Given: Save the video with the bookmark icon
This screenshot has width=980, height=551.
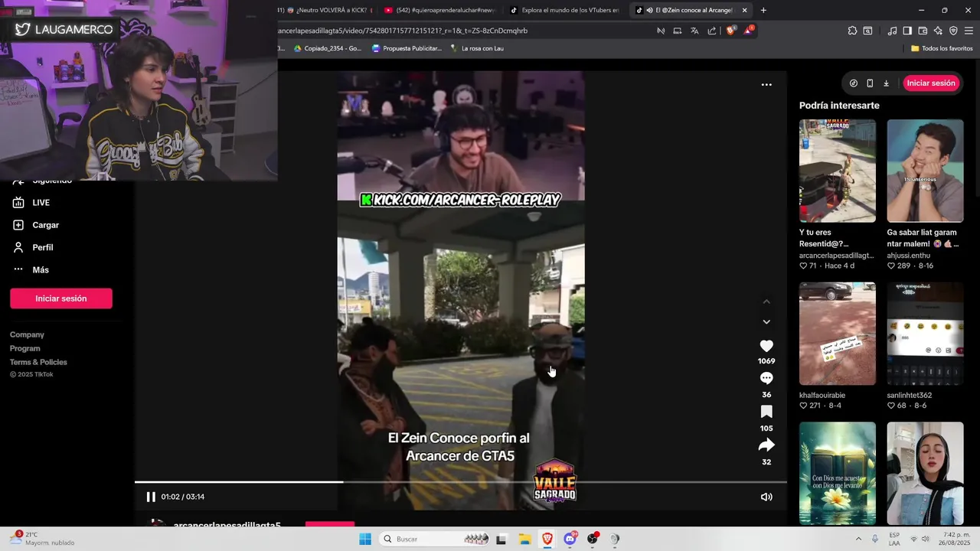Looking at the screenshot, I should coord(766,412).
